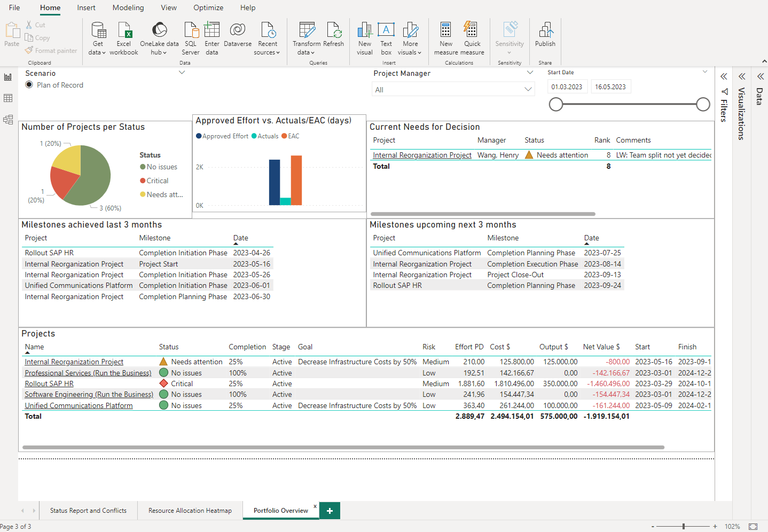This screenshot has width=768, height=532.
Task: Expand the Scenario slicer chevron
Action: click(x=182, y=73)
